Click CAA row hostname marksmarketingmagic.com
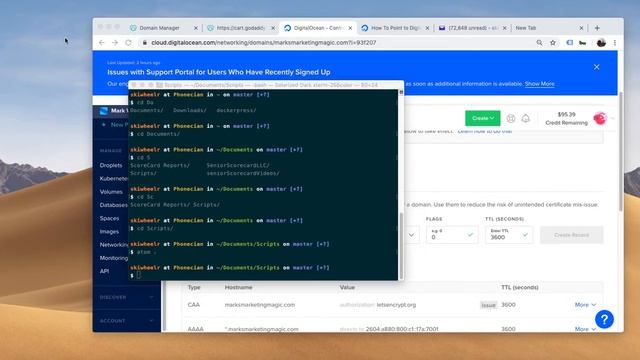The image size is (640, 360). [x=260, y=305]
